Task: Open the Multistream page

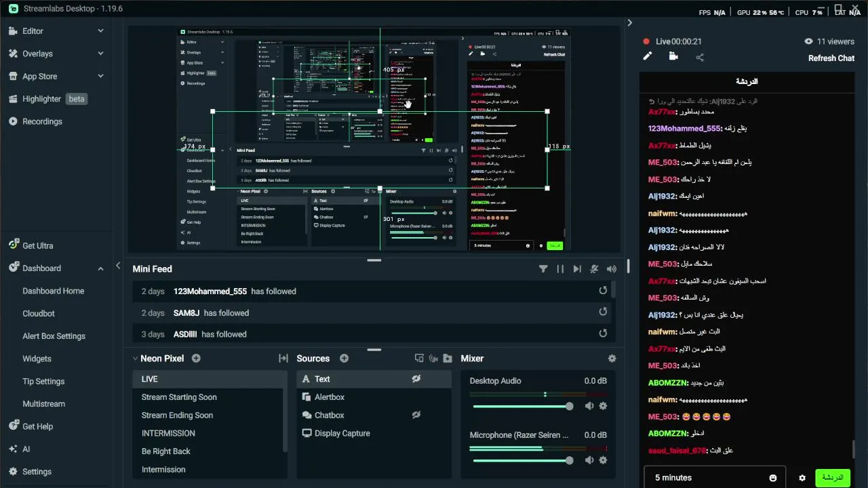Action: click(x=44, y=404)
